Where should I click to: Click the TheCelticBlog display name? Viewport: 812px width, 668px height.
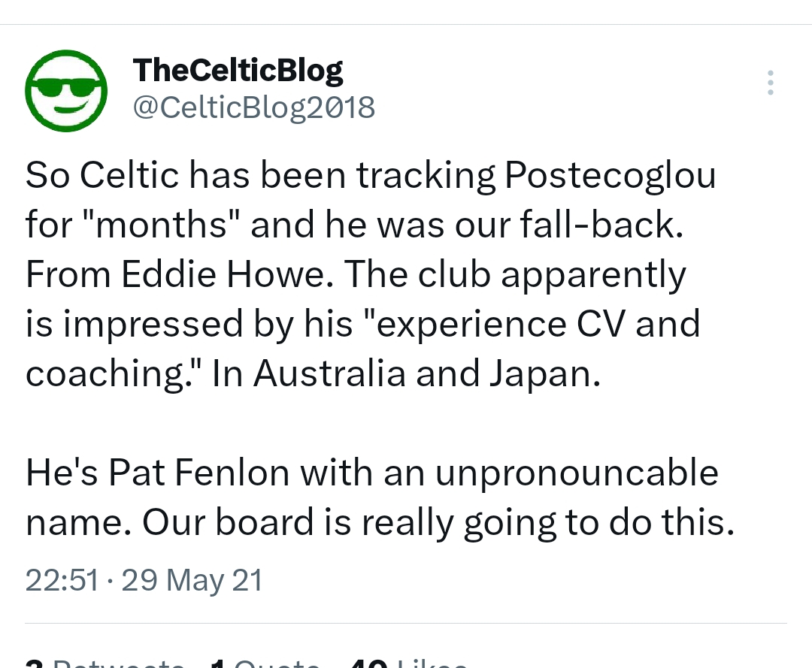click(238, 71)
